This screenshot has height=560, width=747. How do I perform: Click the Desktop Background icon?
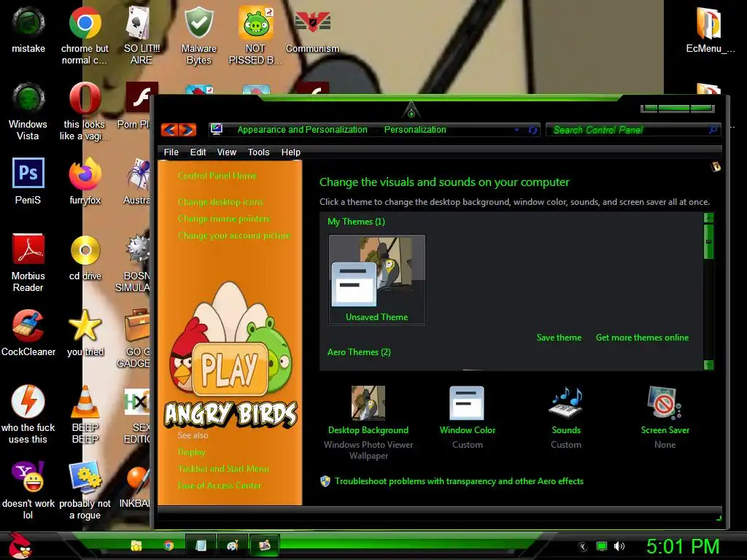[368, 402]
